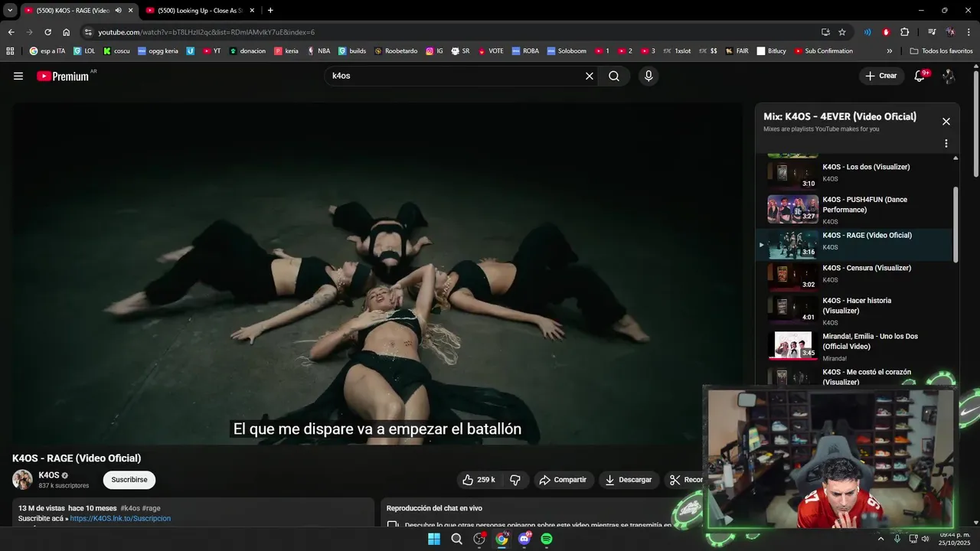Click the playlist panel scrollbar

coord(955,224)
